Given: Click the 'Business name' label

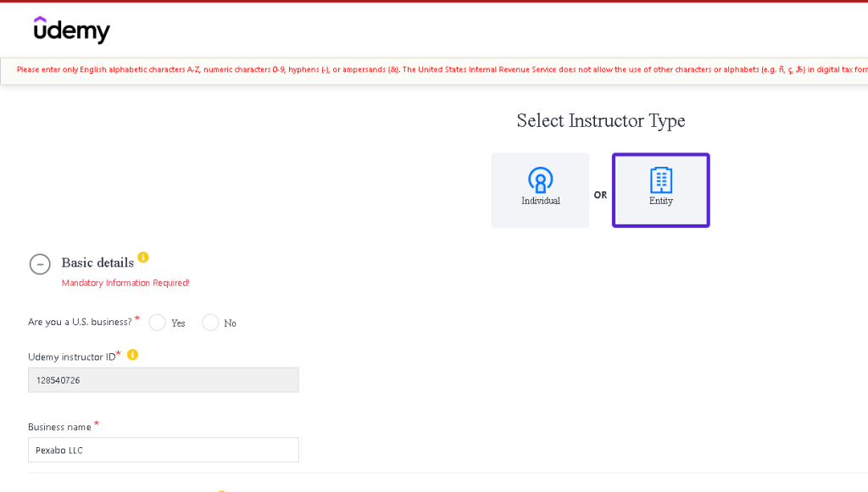Looking at the screenshot, I should point(59,427).
